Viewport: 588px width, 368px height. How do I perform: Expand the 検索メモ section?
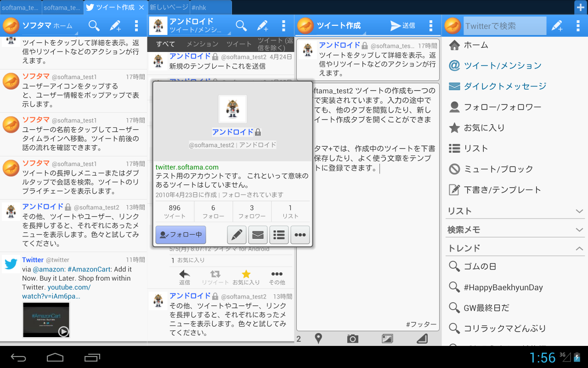(x=579, y=230)
